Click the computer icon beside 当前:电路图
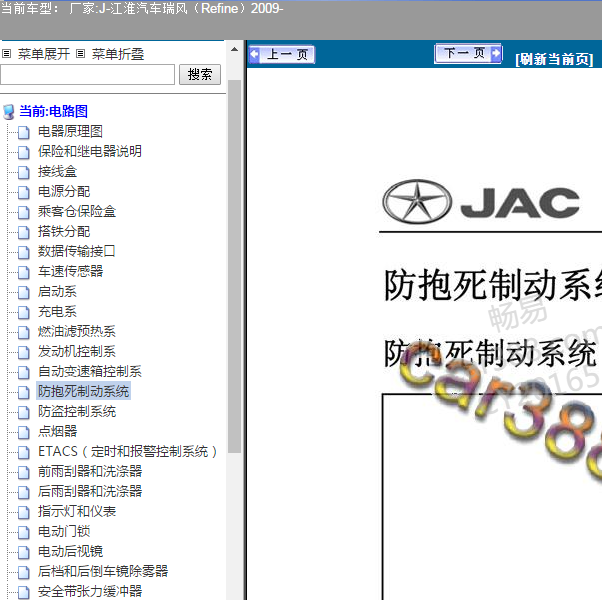The image size is (602, 600). [9, 112]
